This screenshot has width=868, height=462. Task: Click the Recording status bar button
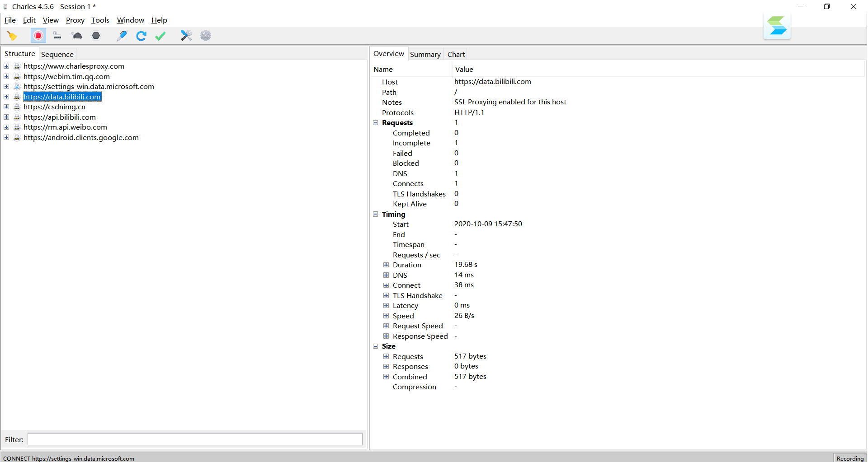[850, 458]
